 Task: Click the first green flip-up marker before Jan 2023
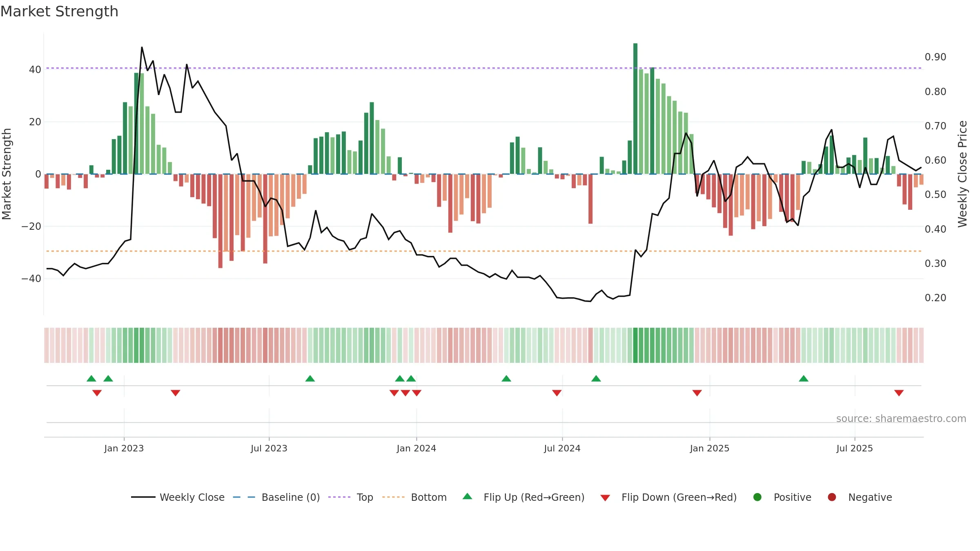pos(91,378)
